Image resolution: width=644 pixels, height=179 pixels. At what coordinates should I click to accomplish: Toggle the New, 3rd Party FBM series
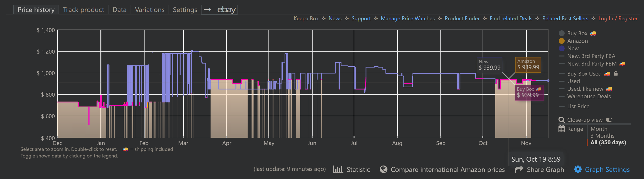(592, 64)
